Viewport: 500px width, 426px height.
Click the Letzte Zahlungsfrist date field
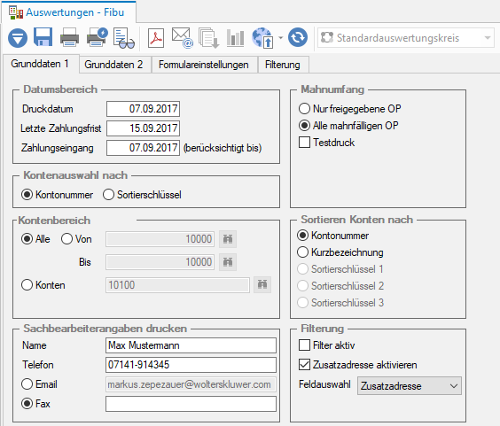pos(143,128)
